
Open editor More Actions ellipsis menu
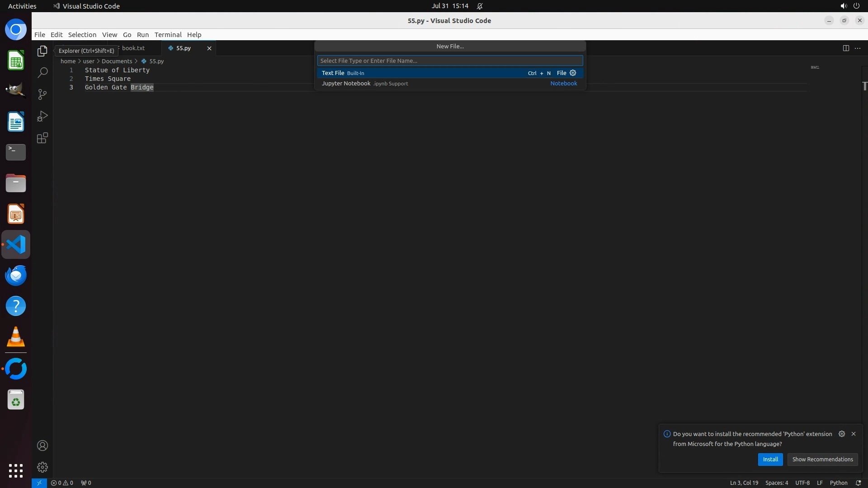click(858, 48)
